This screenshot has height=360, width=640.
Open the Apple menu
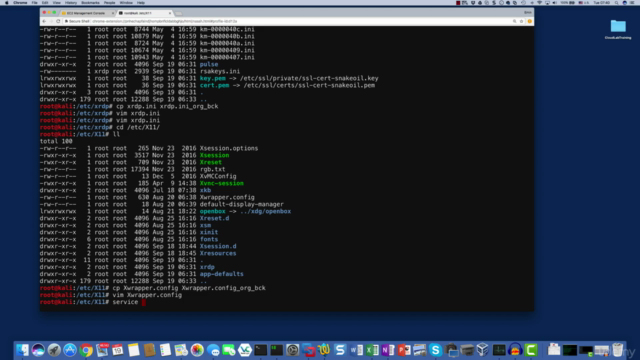[x=7, y=2]
